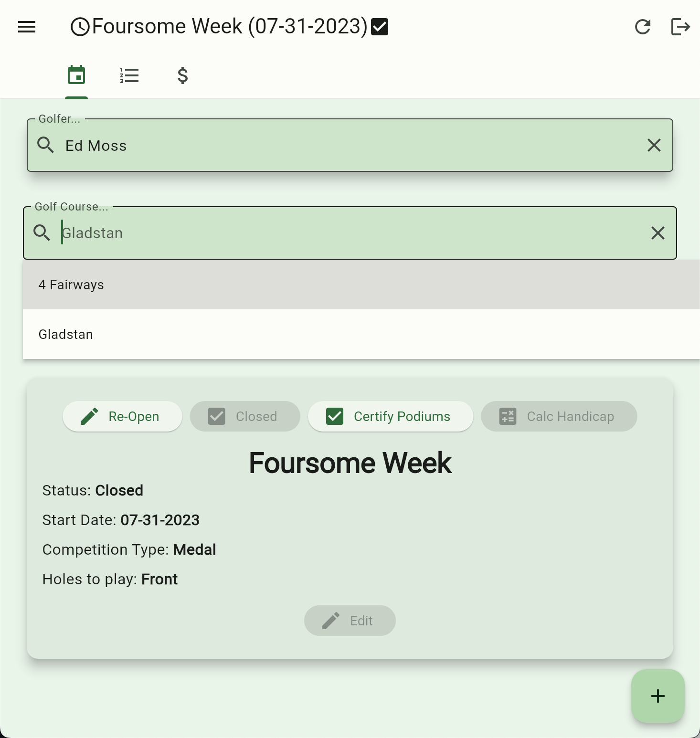
Task: Open the hamburger navigation menu
Action: [27, 27]
